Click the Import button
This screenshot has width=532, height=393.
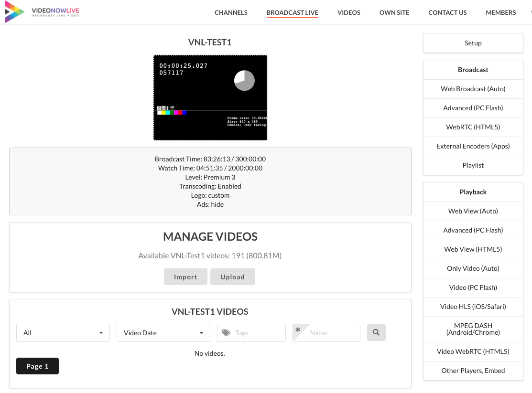185,276
